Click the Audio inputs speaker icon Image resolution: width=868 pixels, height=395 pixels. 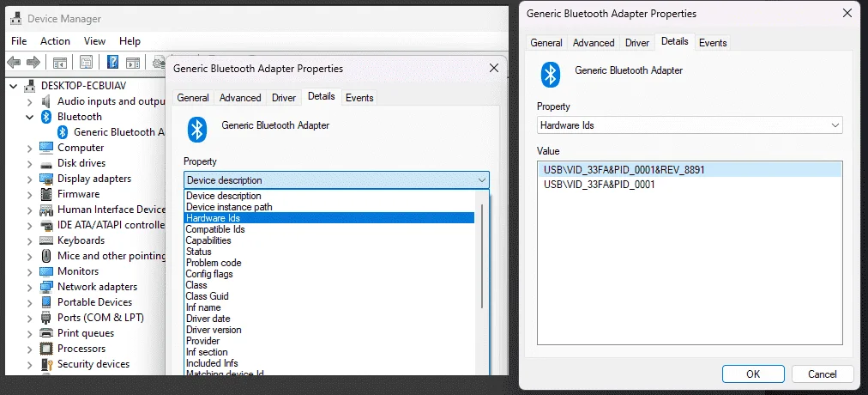[x=46, y=101]
